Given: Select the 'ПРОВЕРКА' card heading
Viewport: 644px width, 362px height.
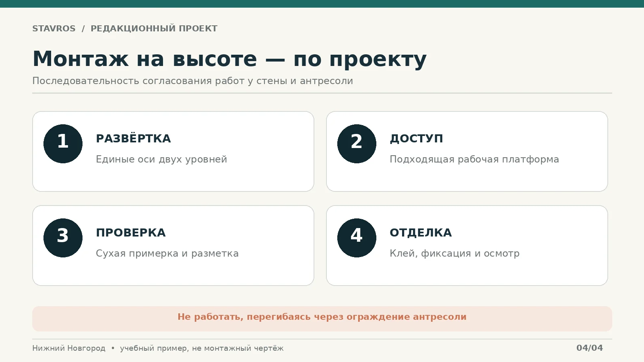Looking at the screenshot, I should 131,232.
